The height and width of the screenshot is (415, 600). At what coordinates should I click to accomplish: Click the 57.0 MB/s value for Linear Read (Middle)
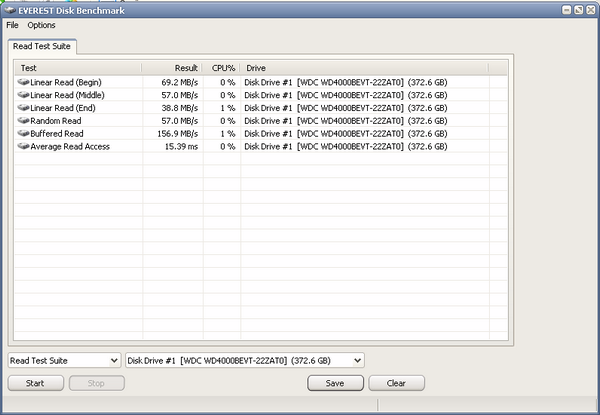(x=179, y=95)
